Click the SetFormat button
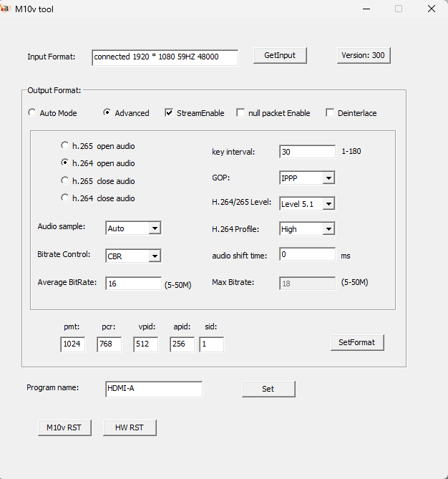448x479 pixels. 357,342
